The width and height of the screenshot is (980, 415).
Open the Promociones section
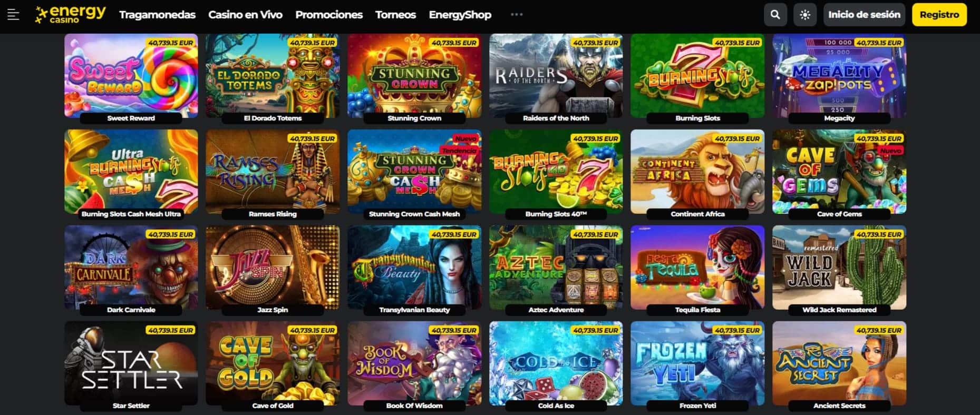(x=329, y=15)
